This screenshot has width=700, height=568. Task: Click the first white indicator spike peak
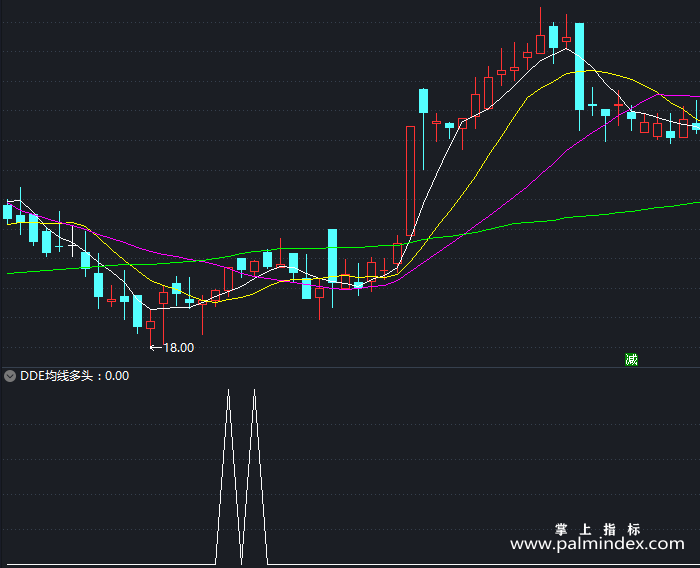click(x=229, y=392)
